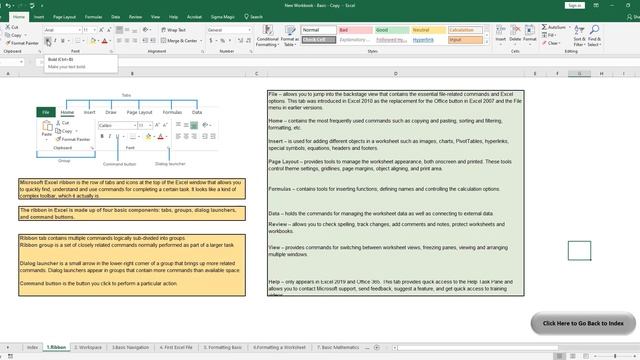Open the Data ribbon tab

point(116,17)
